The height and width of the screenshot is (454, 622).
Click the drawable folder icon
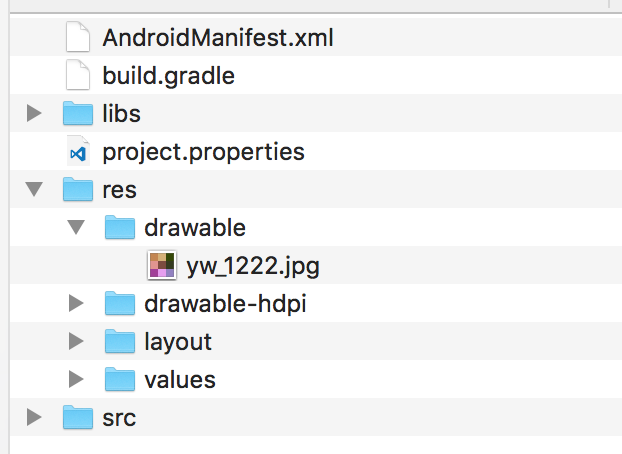(120, 227)
